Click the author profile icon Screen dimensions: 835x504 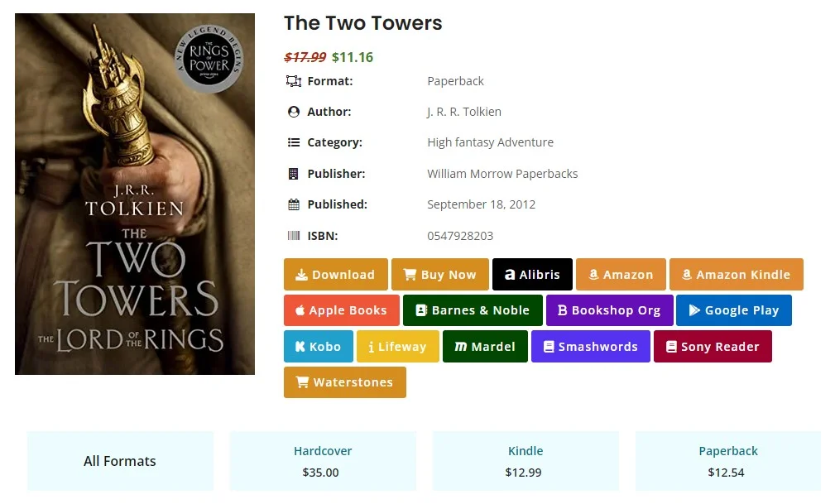pos(295,112)
